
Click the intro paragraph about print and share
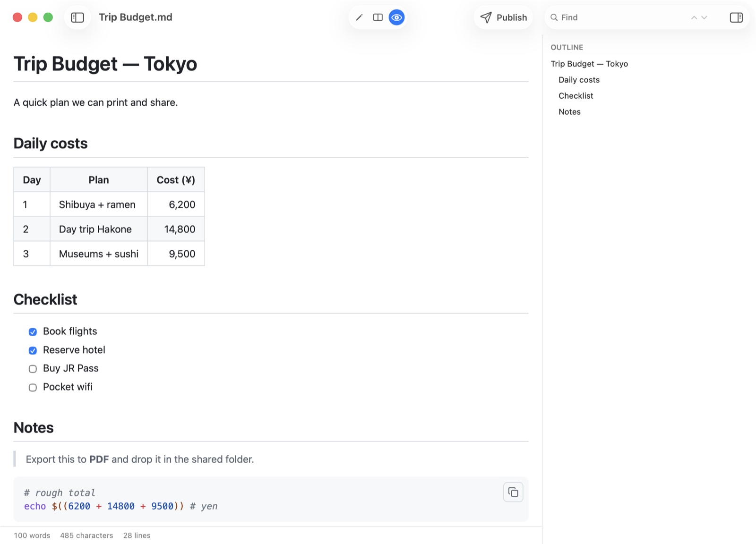click(x=96, y=102)
